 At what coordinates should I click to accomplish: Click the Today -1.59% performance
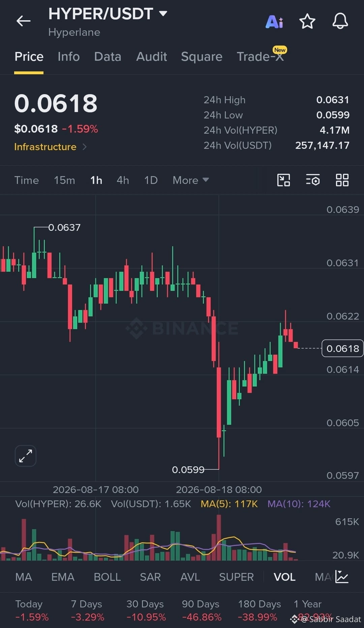(x=32, y=610)
